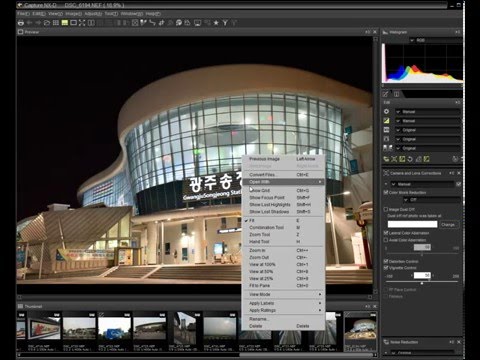Select the highlighted green image viewer icon
480x360 pixels.
point(65,23)
